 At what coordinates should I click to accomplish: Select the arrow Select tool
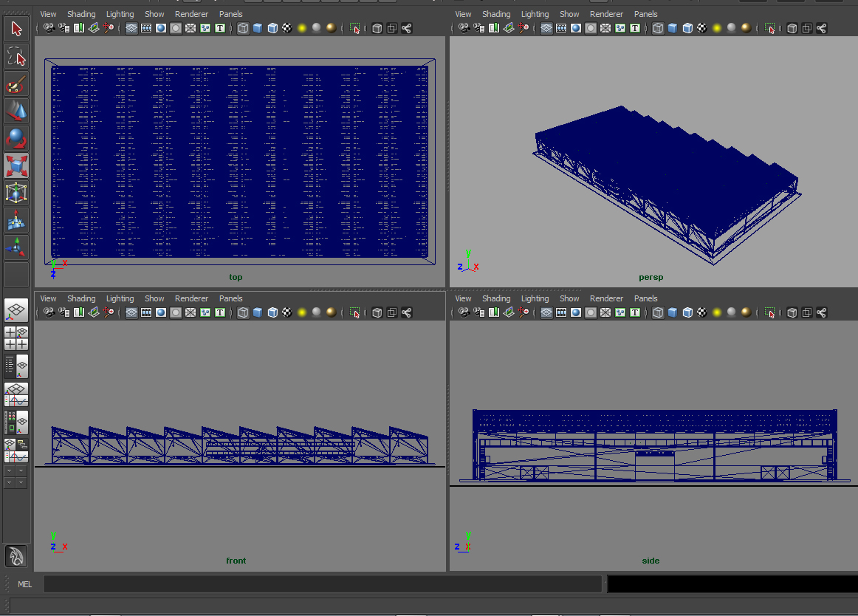tap(16, 28)
